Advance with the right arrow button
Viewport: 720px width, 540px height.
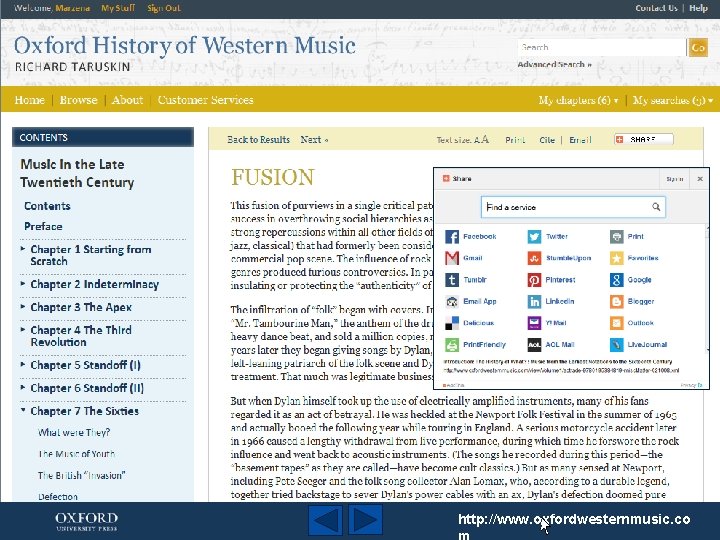coord(366,520)
